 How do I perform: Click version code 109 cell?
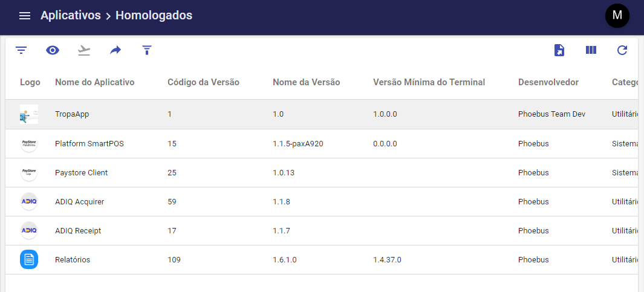click(x=174, y=260)
